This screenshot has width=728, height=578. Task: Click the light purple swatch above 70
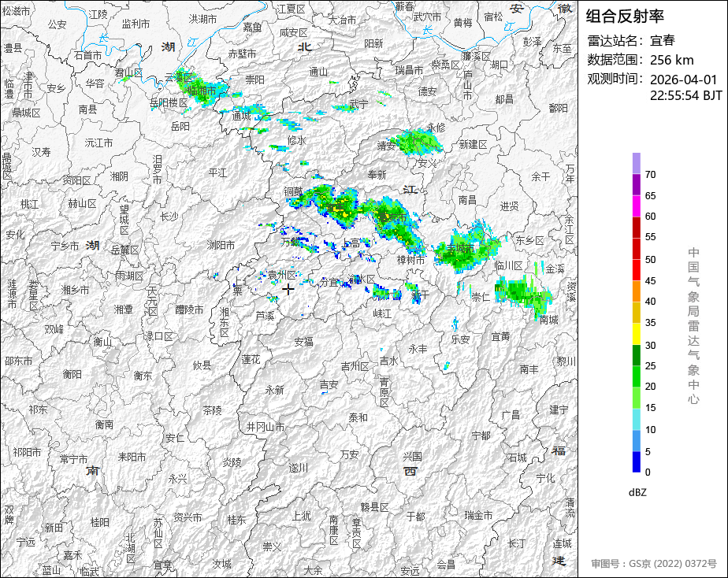[x=636, y=163]
